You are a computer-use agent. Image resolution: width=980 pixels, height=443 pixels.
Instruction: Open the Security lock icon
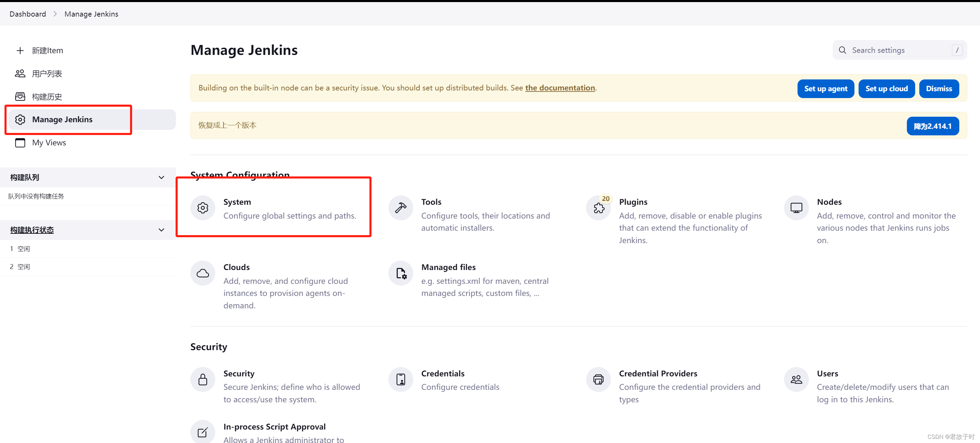tap(203, 379)
